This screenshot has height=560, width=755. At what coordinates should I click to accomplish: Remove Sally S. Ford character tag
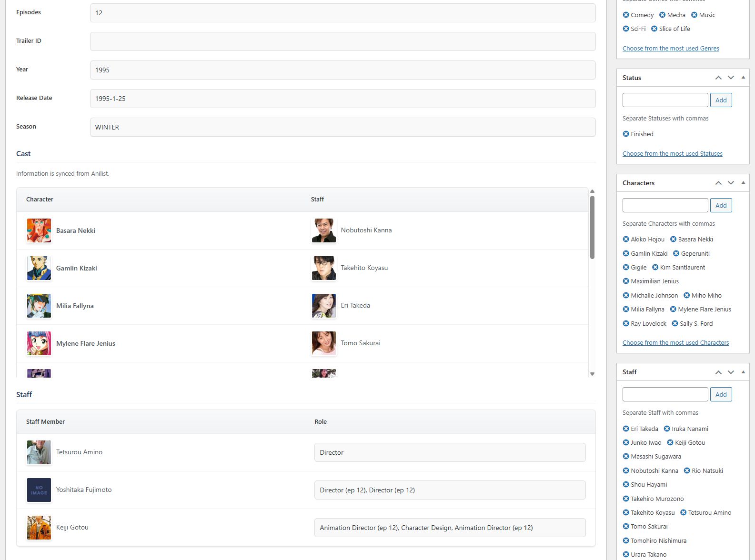pyautogui.click(x=675, y=323)
